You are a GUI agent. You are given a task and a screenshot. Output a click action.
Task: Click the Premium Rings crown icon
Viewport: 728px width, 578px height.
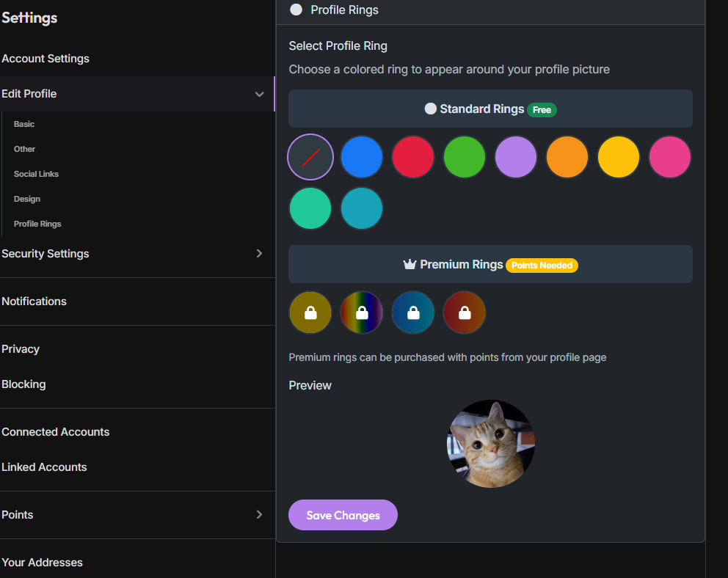point(409,264)
